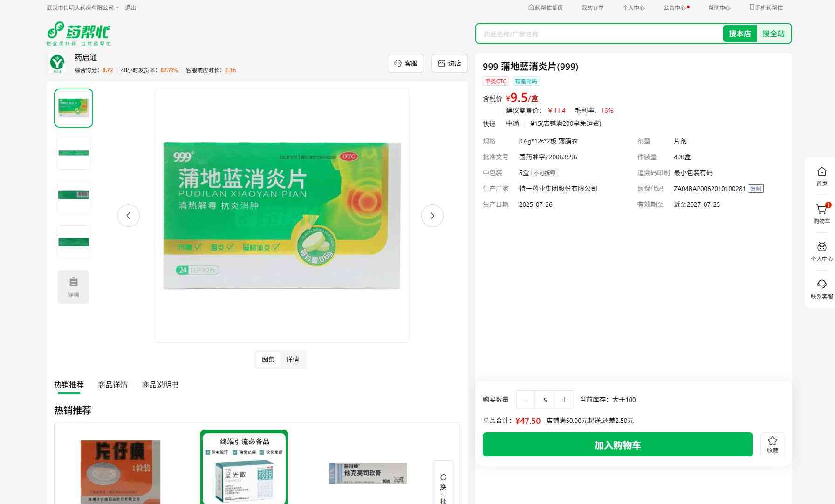
Task: Show the next product image
Action: pyautogui.click(x=432, y=216)
